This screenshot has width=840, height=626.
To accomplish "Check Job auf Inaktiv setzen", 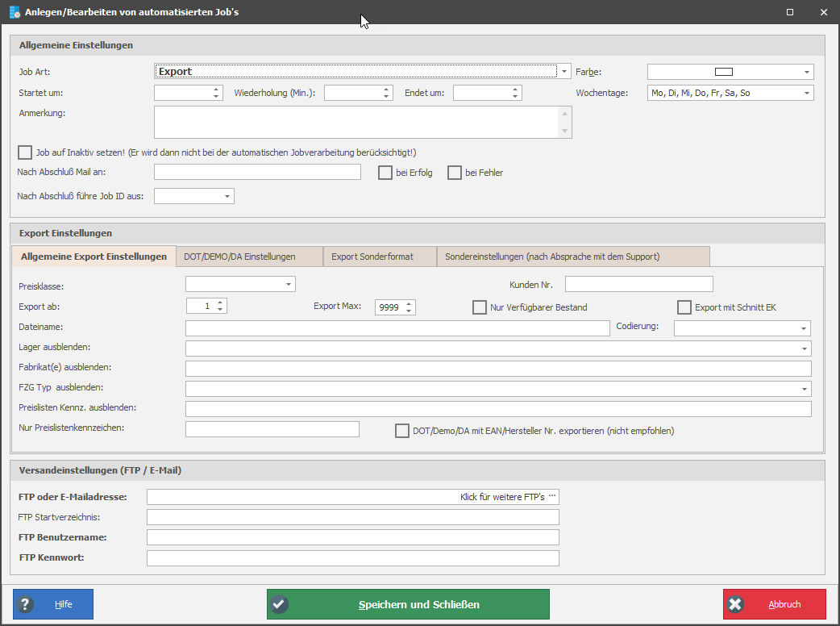I will (x=25, y=152).
